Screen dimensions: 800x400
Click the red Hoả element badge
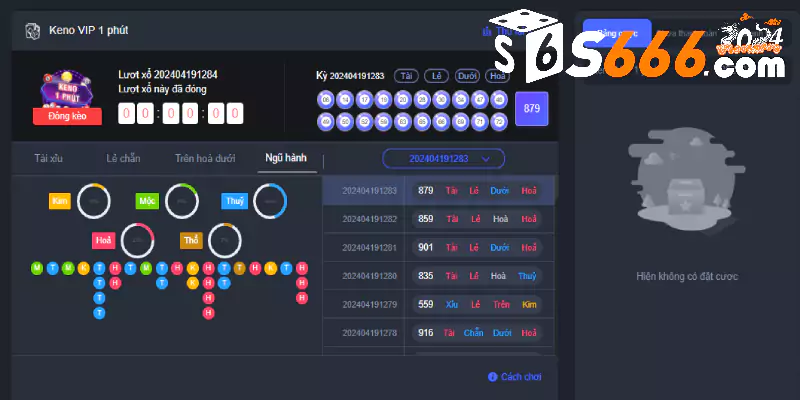pos(103,240)
